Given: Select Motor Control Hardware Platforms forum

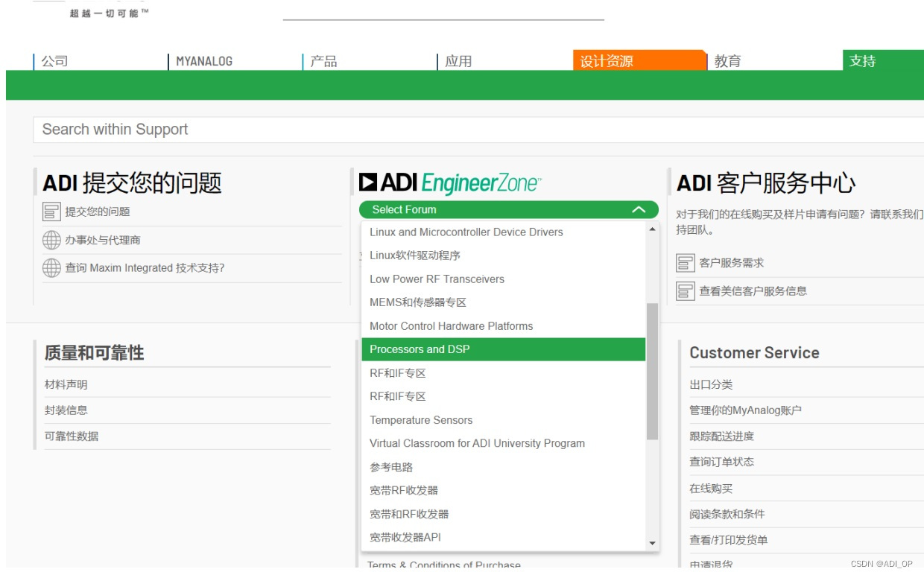Looking at the screenshot, I should 504,326.
